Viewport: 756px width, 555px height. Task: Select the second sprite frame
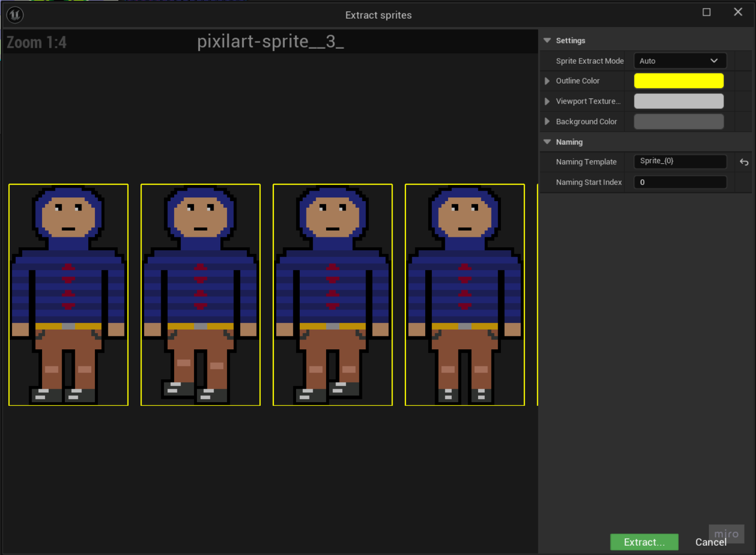[x=201, y=294]
